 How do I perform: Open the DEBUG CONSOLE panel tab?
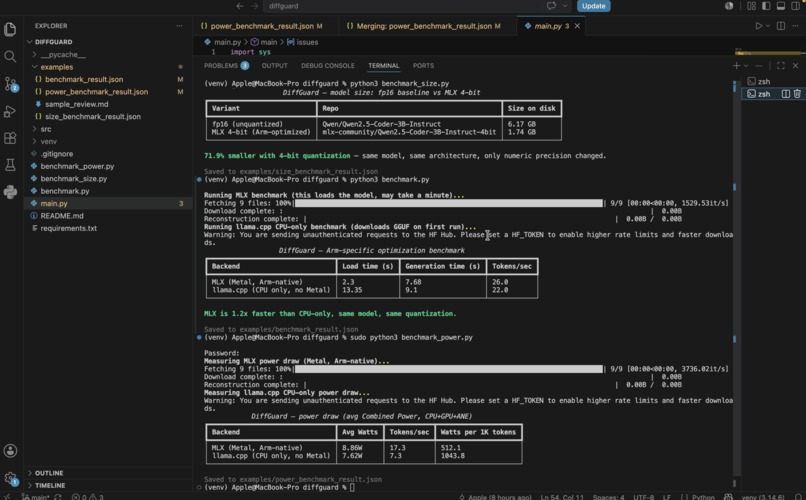(327, 66)
